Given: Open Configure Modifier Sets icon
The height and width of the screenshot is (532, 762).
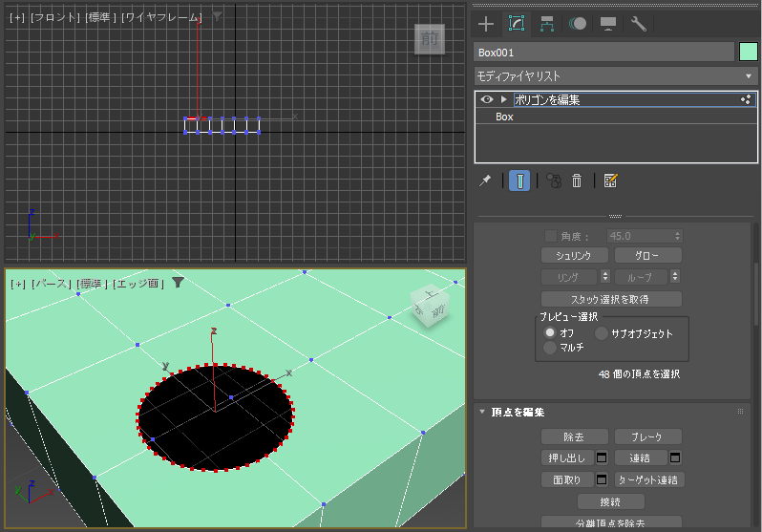Looking at the screenshot, I should pos(610,181).
